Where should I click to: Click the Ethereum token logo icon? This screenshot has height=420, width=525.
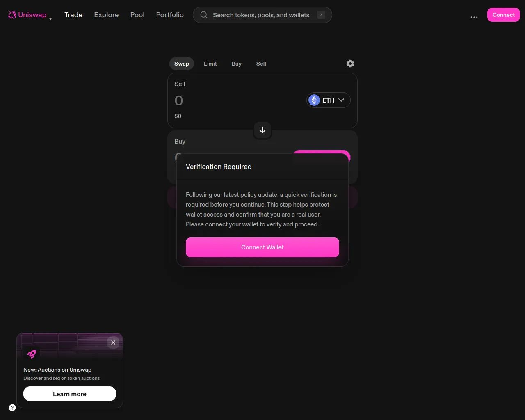pyautogui.click(x=314, y=100)
